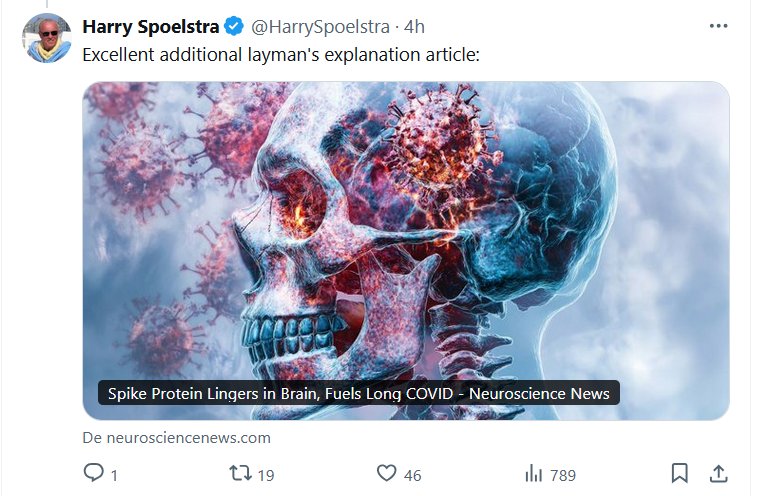Screen dimensions: 762x496
Task: Click the share upload arrow icon
Action: (718, 473)
